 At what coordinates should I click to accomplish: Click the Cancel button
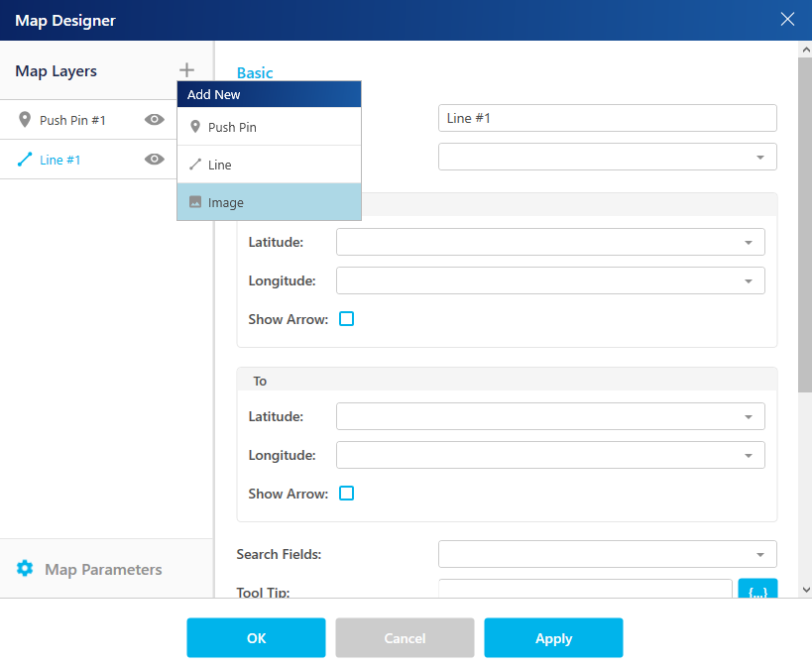[405, 637]
